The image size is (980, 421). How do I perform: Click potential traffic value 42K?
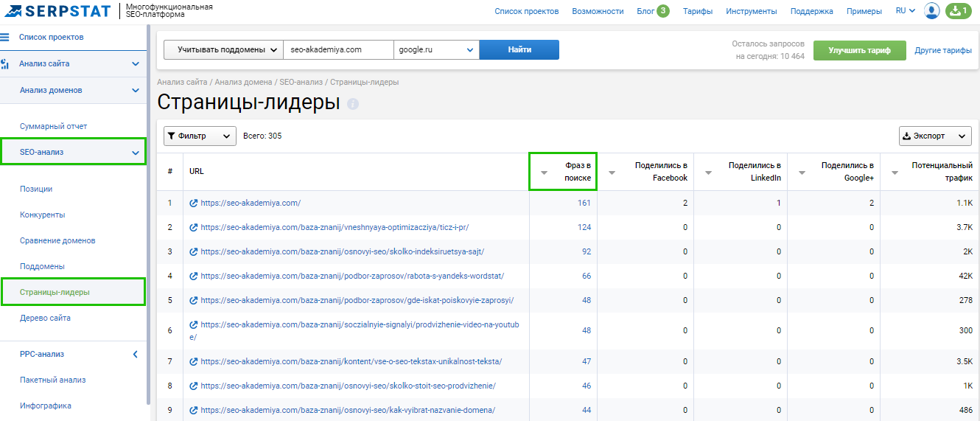965,276
